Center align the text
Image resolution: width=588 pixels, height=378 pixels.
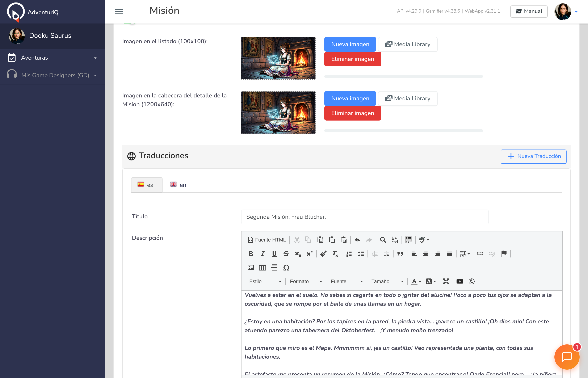tap(426, 254)
